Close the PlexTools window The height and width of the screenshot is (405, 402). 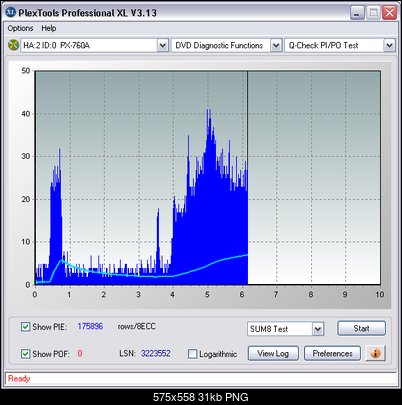389,13
